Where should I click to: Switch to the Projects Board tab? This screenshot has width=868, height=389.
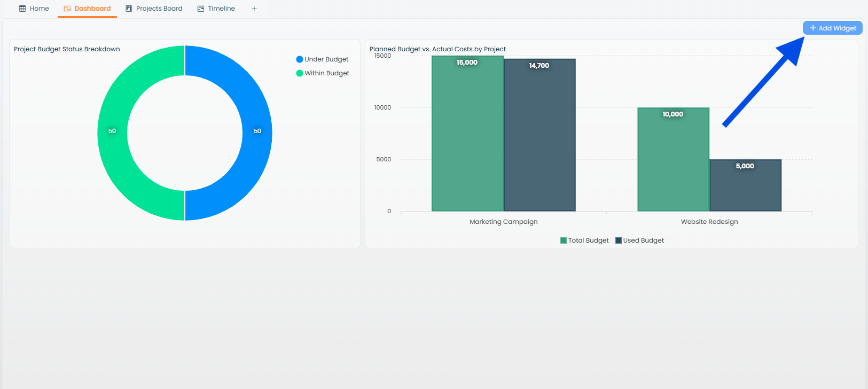[154, 9]
